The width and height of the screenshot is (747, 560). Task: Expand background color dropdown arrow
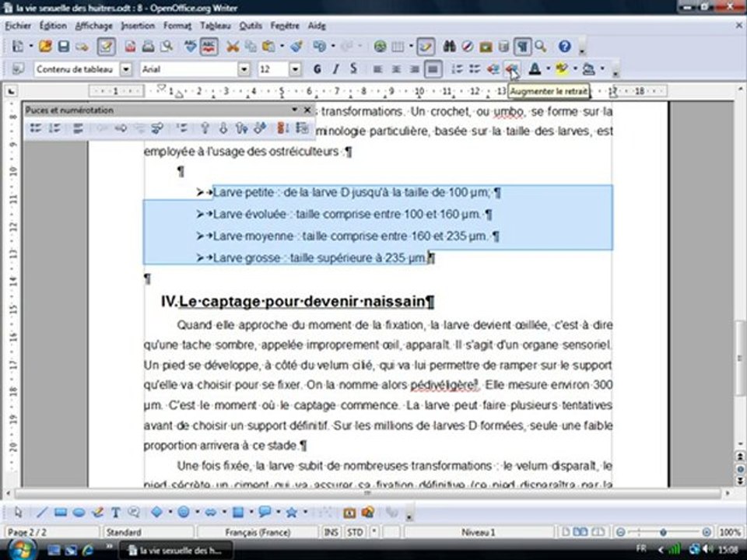602,69
